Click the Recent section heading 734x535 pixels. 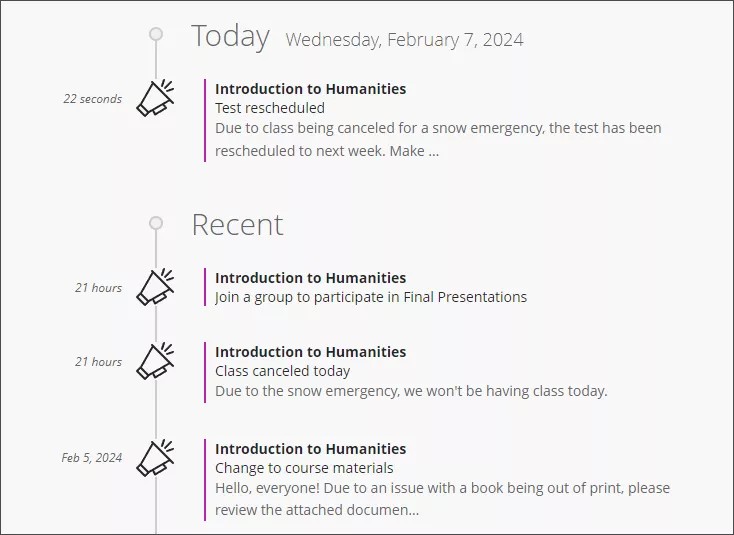coord(237,225)
